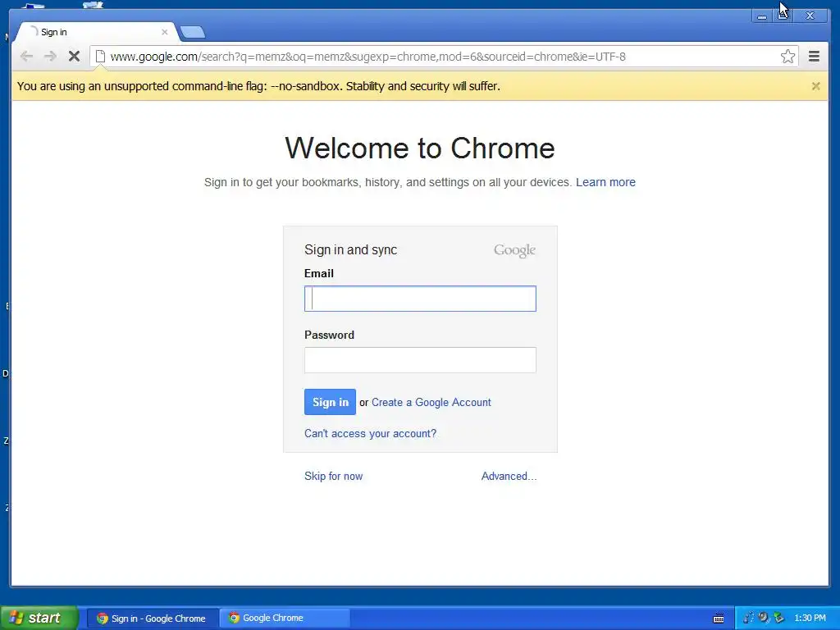Open Create a Google Account link

pos(431,402)
